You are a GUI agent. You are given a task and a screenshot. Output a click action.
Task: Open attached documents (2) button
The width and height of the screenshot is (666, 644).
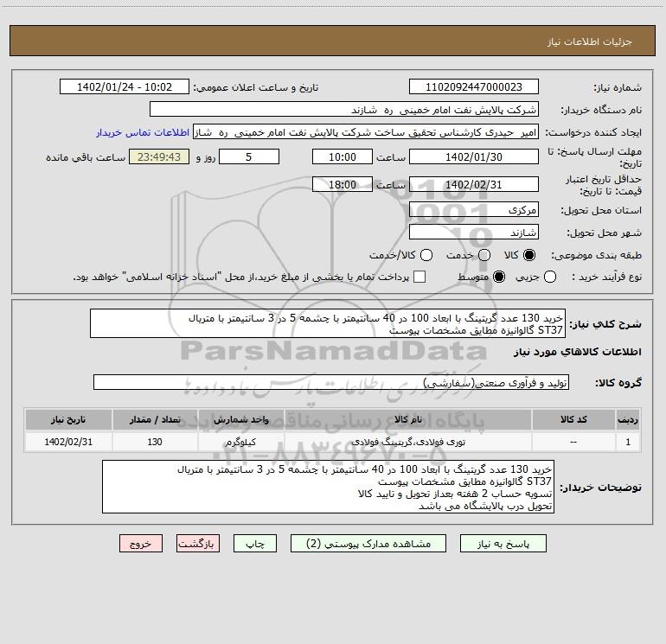tap(368, 544)
